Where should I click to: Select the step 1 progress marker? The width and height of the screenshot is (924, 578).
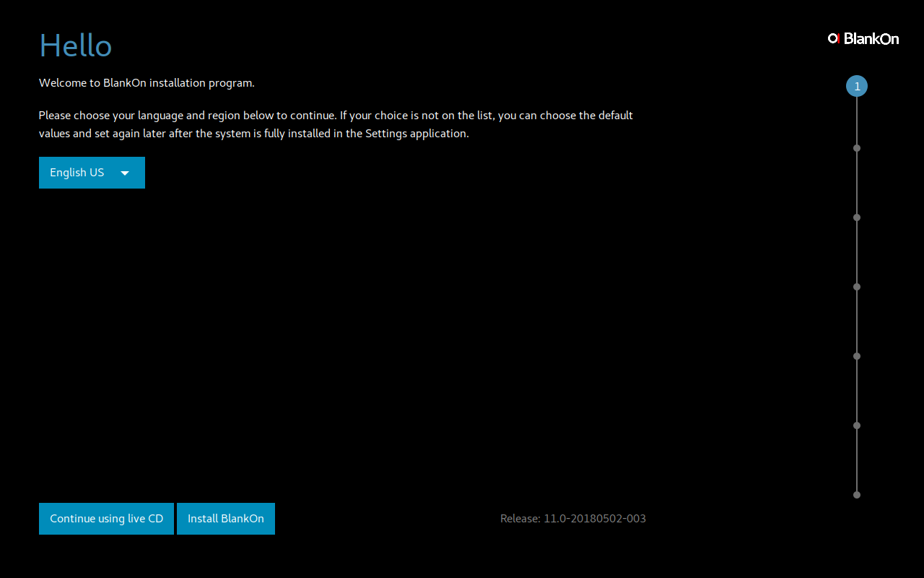857,87
